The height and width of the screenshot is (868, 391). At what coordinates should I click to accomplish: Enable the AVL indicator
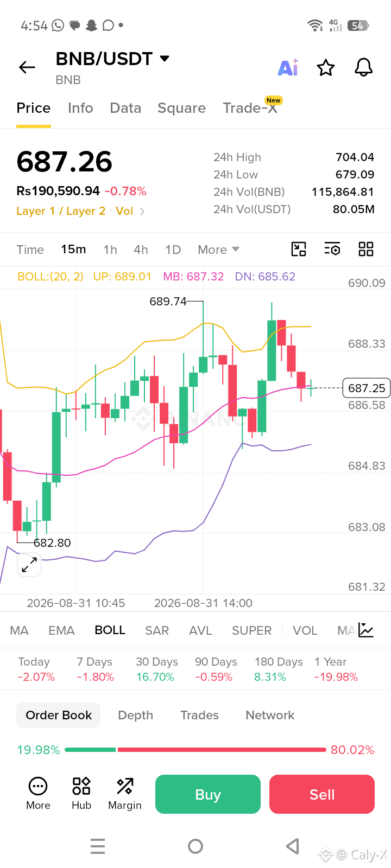[x=200, y=630]
